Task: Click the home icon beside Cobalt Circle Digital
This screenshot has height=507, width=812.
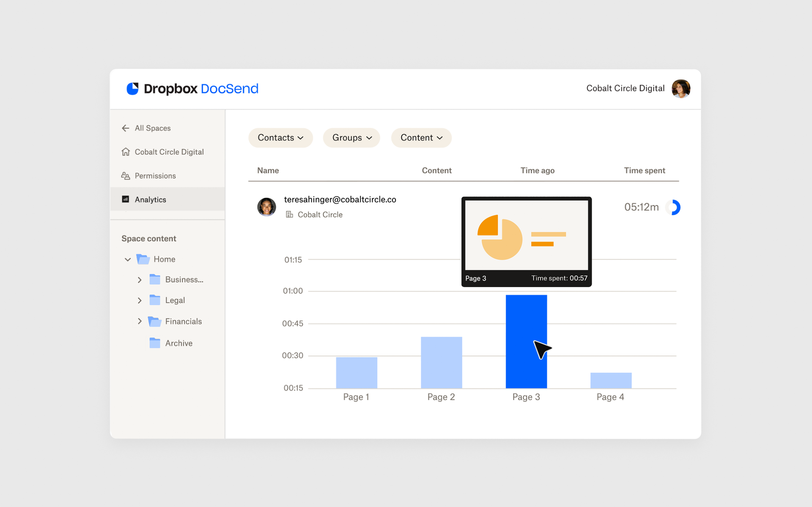Action: [126, 152]
